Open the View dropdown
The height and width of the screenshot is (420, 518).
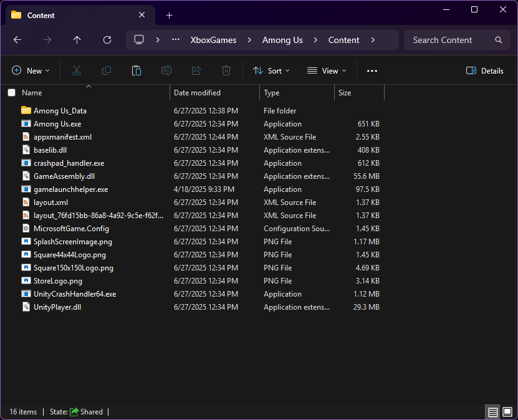click(327, 70)
